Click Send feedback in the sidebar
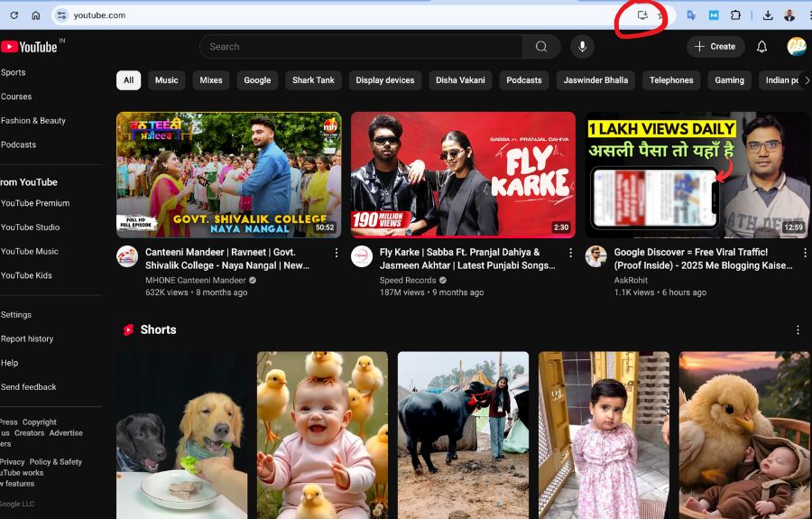The height and width of the screenshot is (519, 812). click(x=29, y=387)
